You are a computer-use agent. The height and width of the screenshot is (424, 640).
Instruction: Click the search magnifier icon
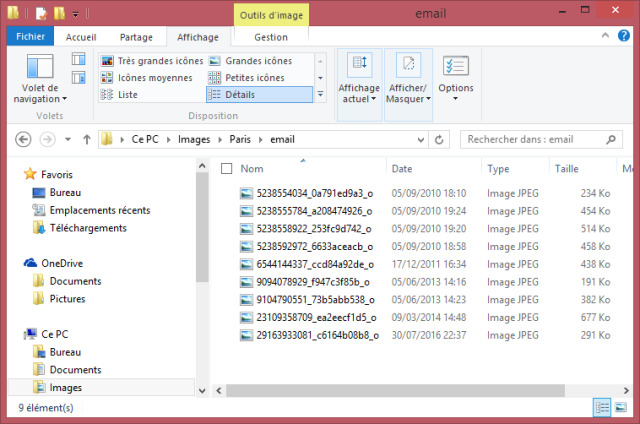611,140
